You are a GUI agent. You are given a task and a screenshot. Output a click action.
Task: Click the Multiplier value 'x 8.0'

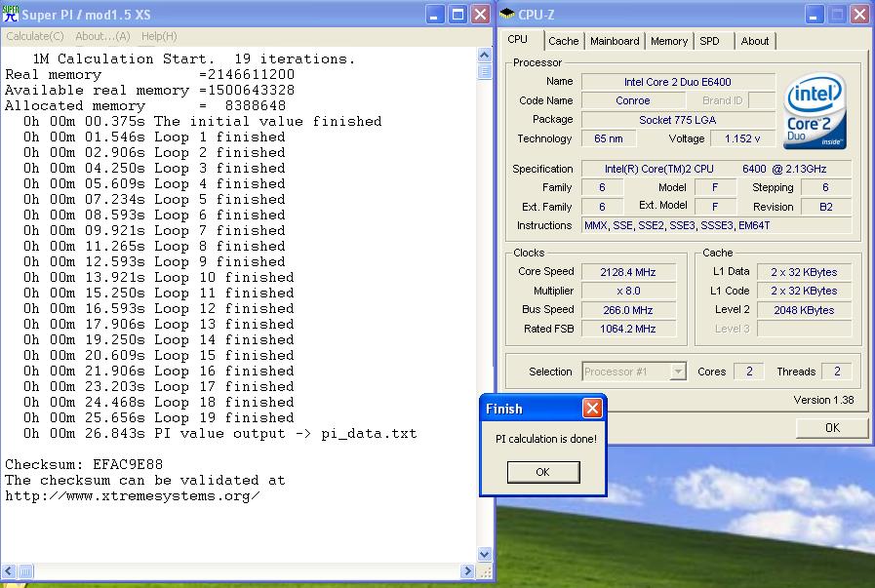click(628, 292)
